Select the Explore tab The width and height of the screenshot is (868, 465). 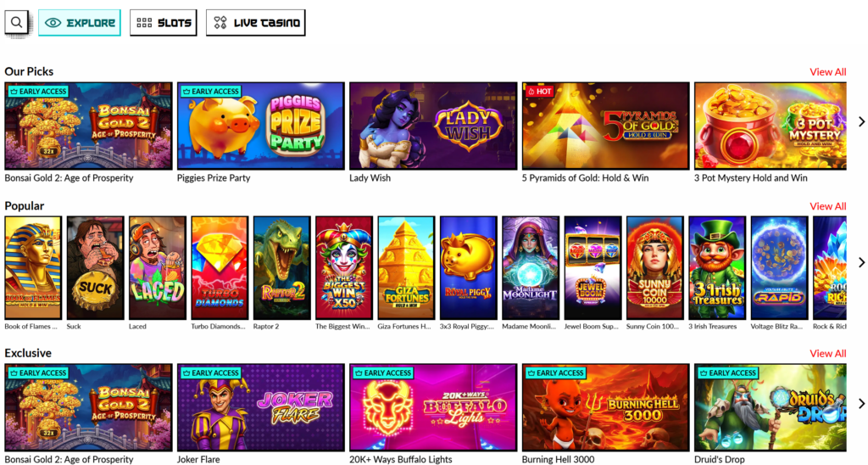79,23
